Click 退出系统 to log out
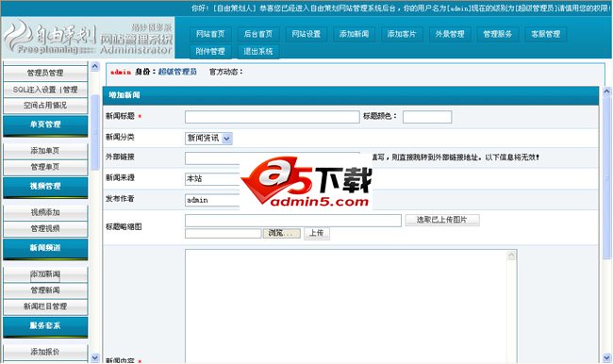This screenshot has height=364, width=613. [258, 51]
